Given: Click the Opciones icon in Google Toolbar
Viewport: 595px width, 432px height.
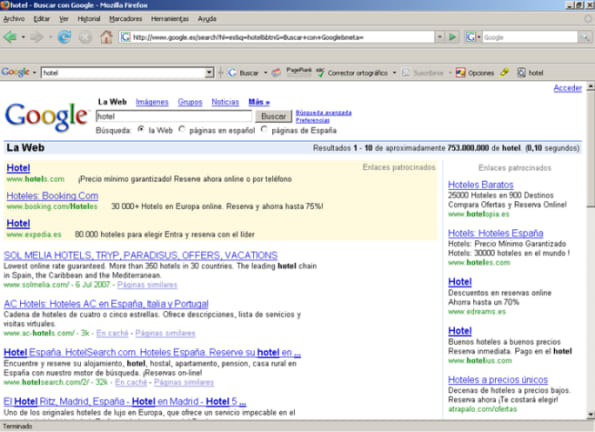Looking at the screenshot, I should (460, 73).
